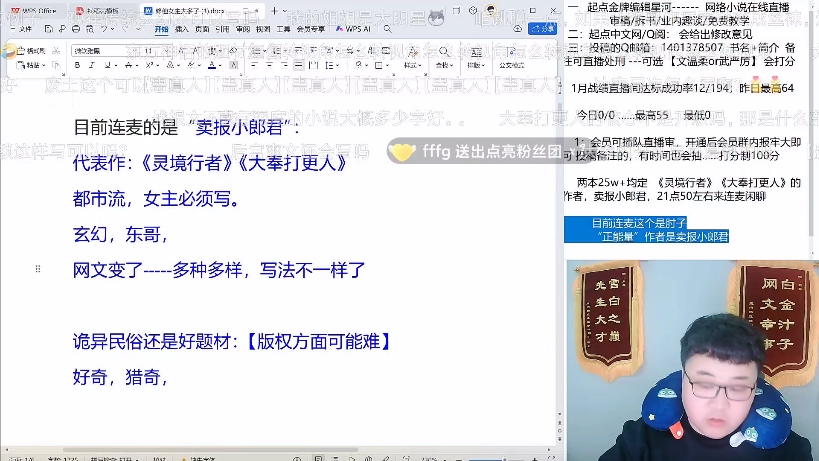Open WPS AI button

[x=353, y=29]
